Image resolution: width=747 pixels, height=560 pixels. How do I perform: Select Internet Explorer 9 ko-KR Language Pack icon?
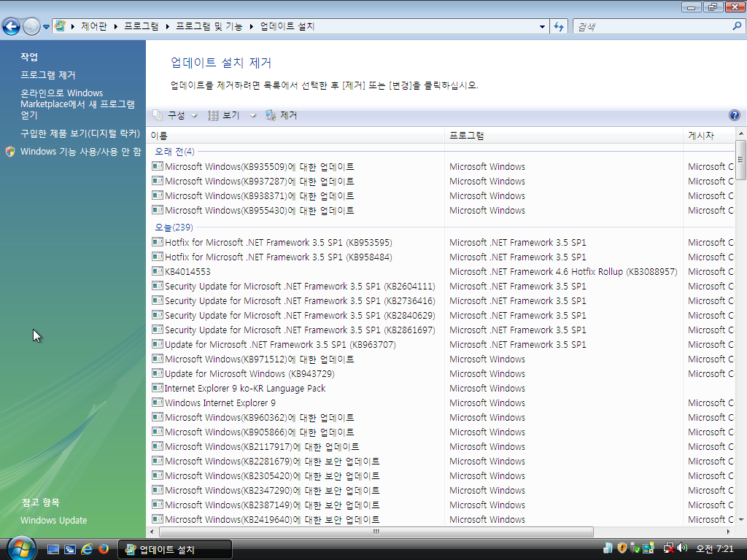point(158,388)
